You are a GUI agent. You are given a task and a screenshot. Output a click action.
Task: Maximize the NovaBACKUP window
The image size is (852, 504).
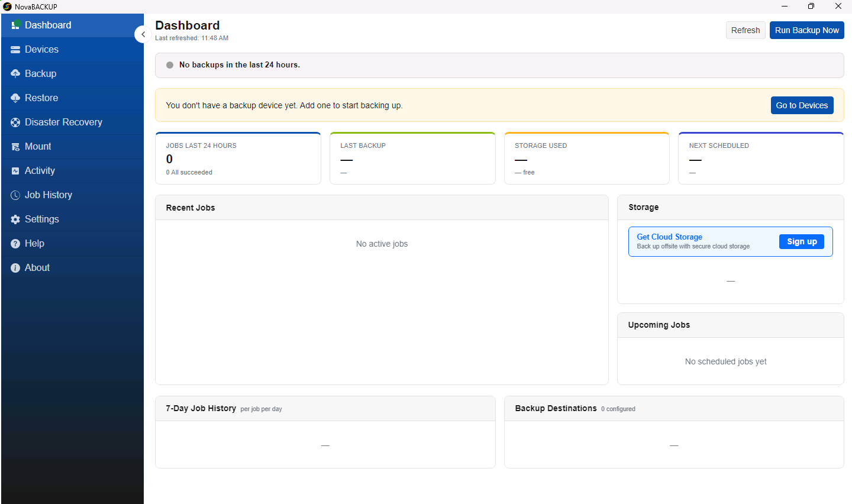811,7
